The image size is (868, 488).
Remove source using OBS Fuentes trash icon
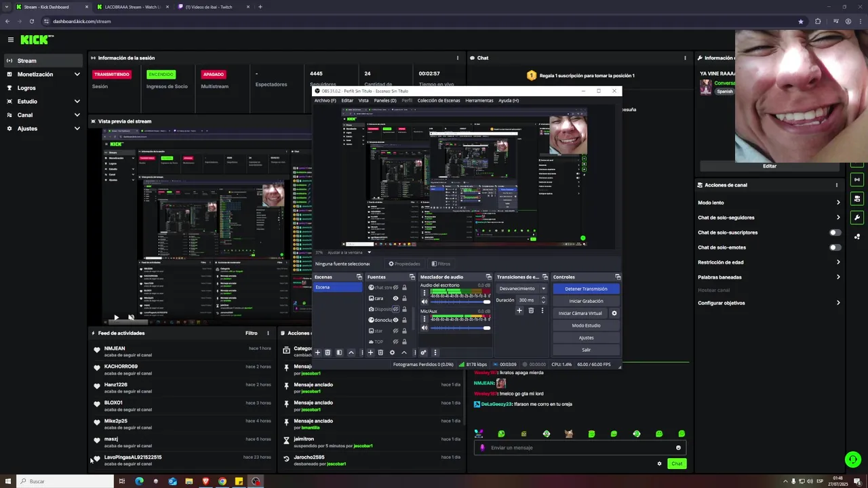coord(380,352)
